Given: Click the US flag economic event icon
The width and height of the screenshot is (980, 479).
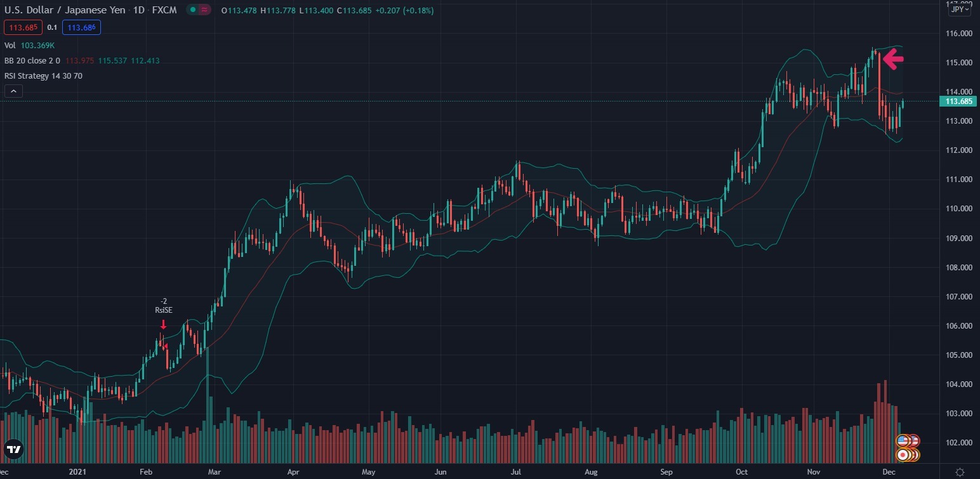Looking at the screenshot, I should click(x=903, y=440).
